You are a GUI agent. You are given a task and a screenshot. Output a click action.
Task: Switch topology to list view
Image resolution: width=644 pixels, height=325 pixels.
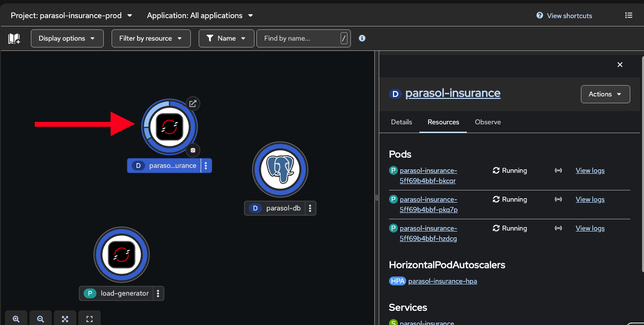pos(629,15)
